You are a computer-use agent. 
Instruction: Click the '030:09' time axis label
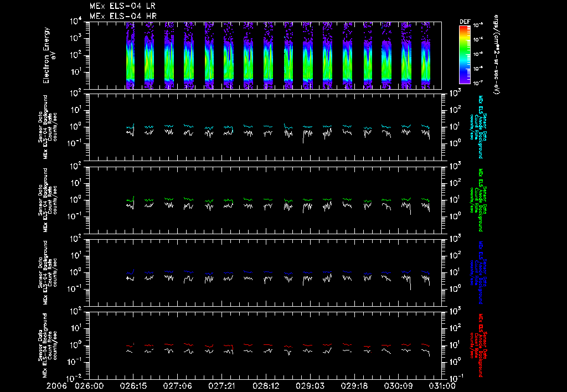point(398,386)
